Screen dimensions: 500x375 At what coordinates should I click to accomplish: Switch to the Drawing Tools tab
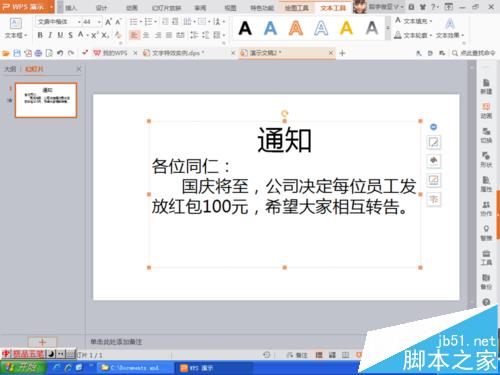pos(296,8)
